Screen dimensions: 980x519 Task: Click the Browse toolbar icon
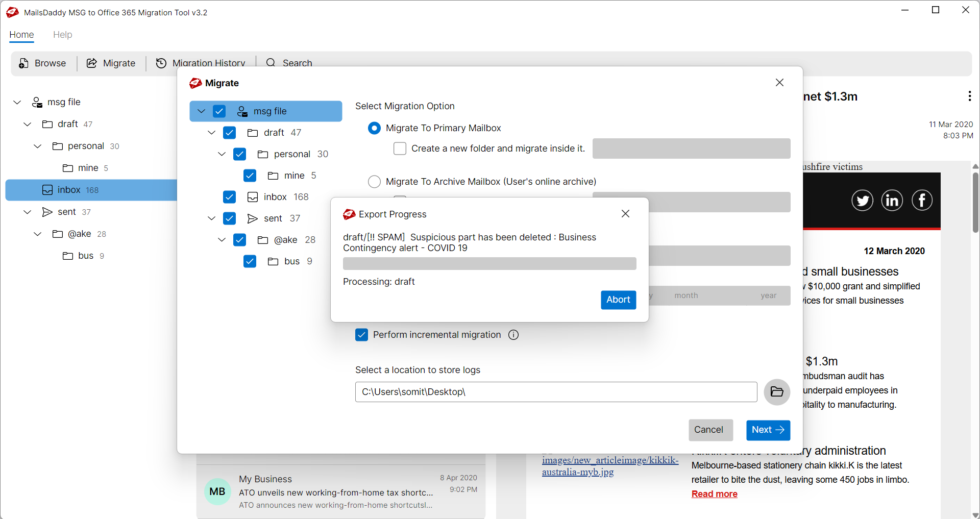coord(23,63)
